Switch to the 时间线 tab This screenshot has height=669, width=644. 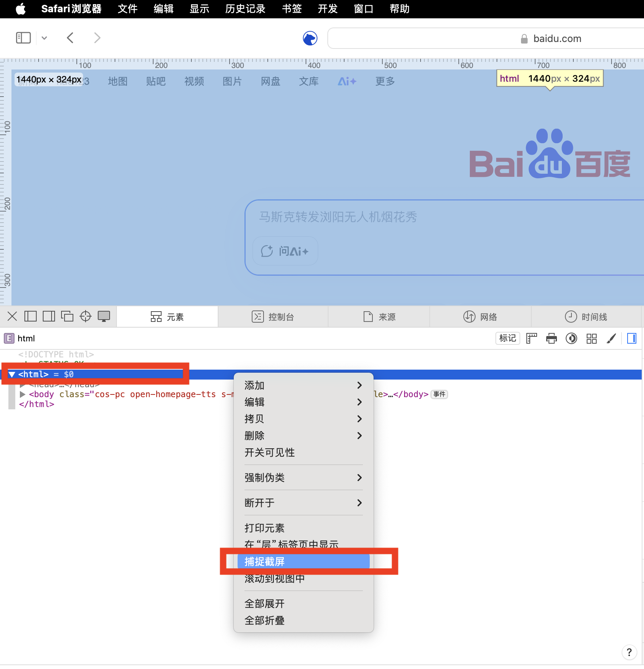click(x=586, y=317)
